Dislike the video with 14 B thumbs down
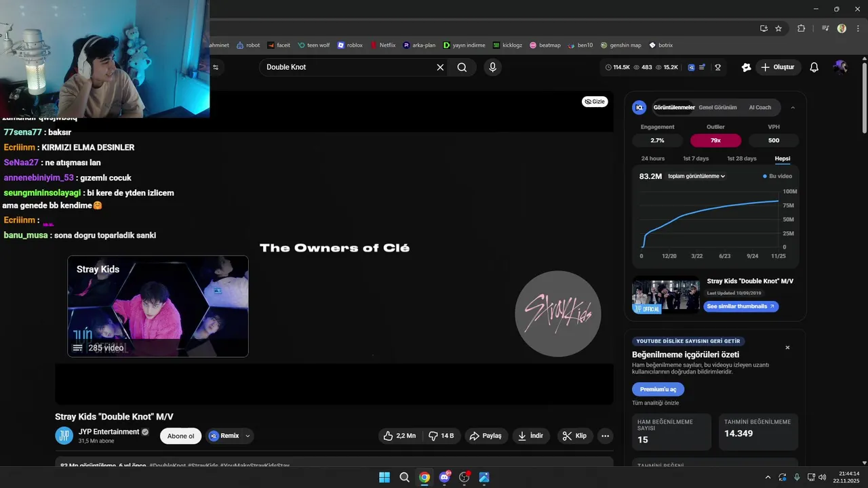 tap(441, 436)
